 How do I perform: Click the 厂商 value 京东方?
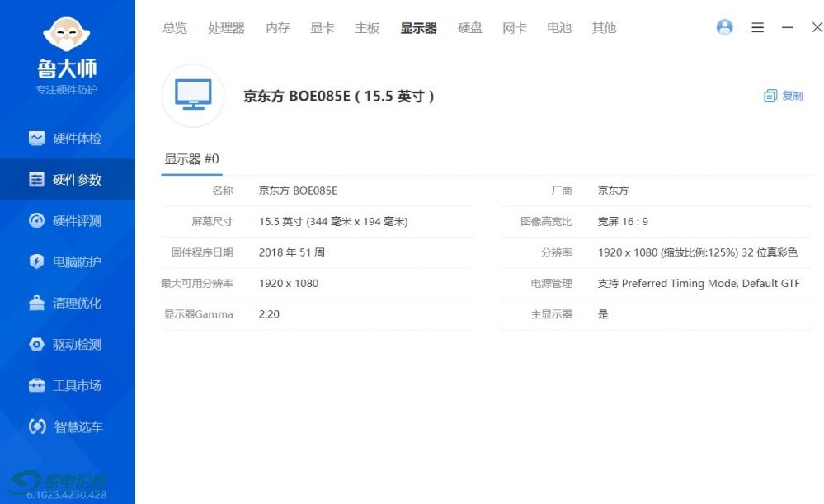tap(613, 191)
